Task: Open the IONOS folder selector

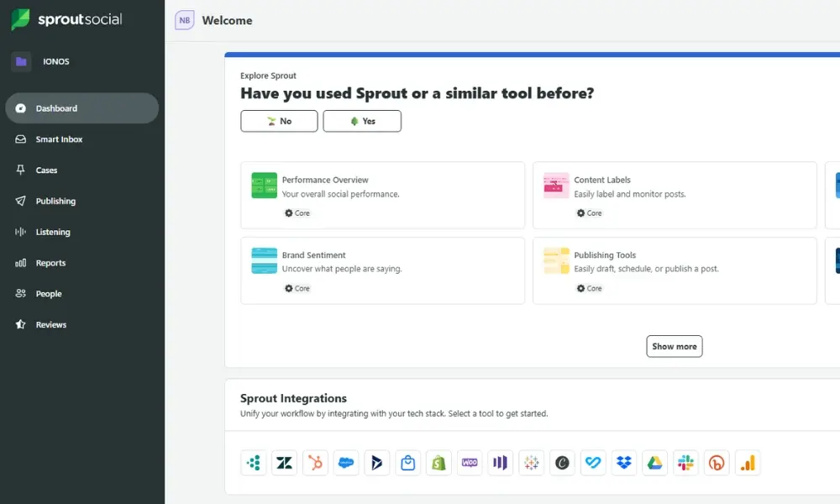Action: (22, 61)
